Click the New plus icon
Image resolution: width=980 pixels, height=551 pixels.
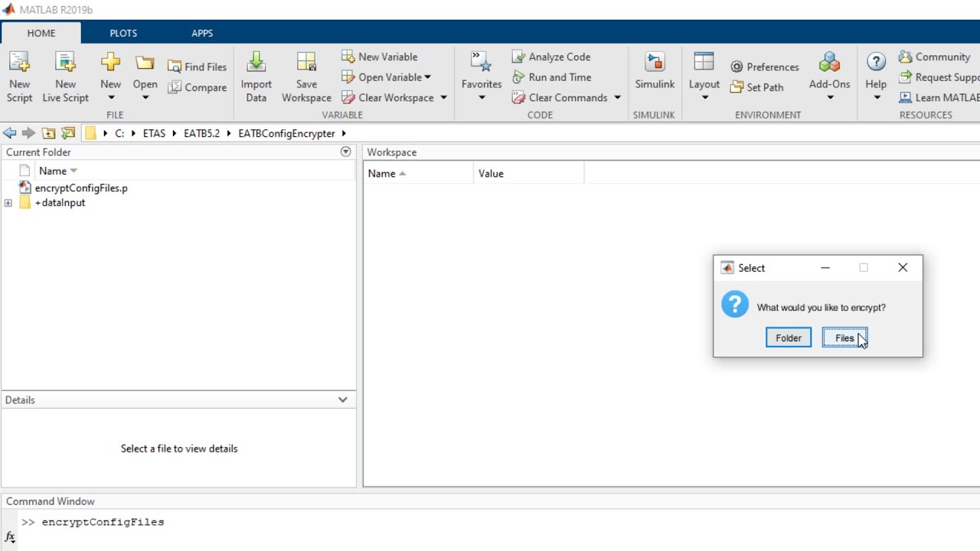point(110,63)
